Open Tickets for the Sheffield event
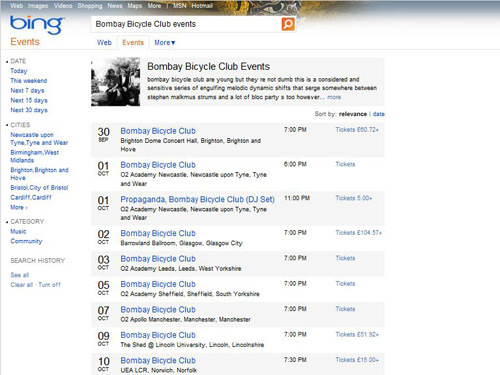 tap(345, 284)
